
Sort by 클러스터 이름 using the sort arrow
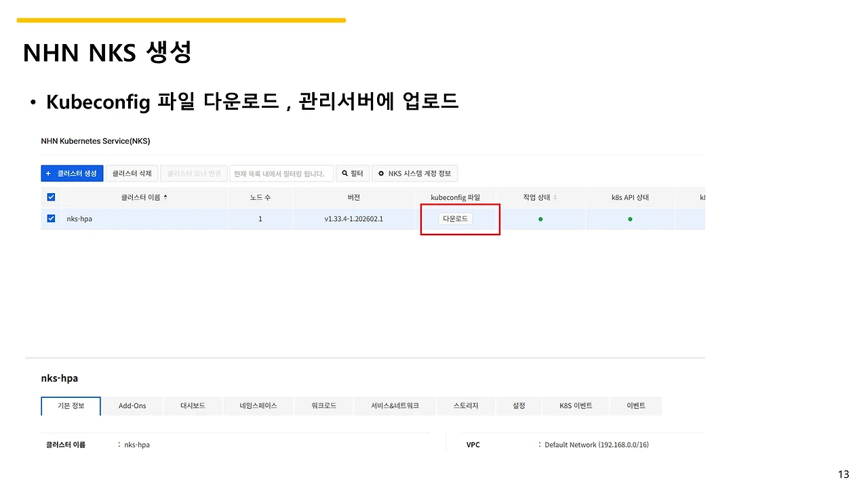[x=165, y=197]
